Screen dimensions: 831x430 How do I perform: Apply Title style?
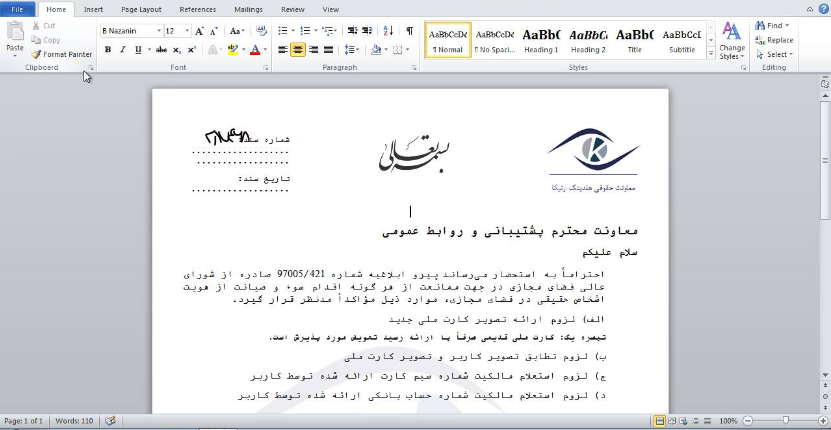[634, 40]
